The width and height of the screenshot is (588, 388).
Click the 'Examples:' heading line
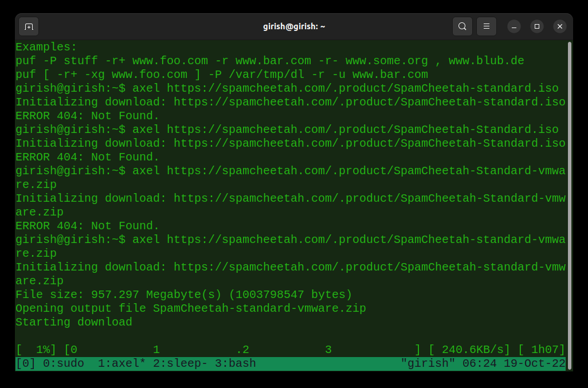[46, 47]
